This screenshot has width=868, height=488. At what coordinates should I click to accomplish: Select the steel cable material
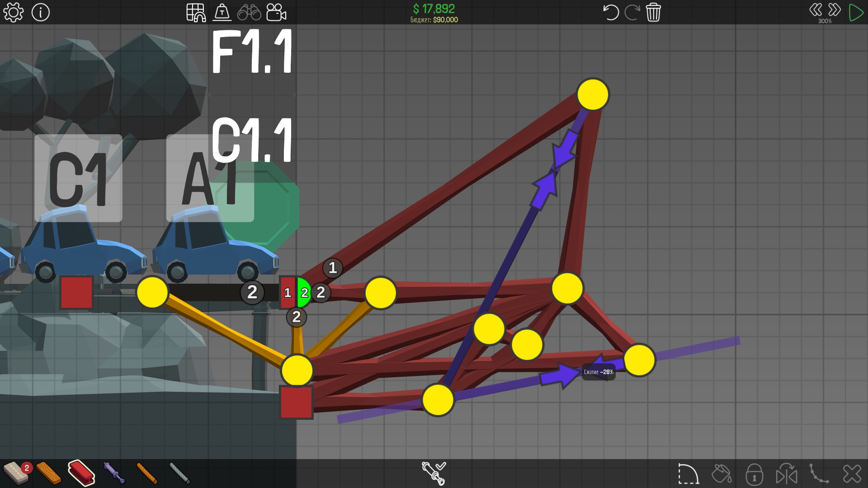[179, 473]
